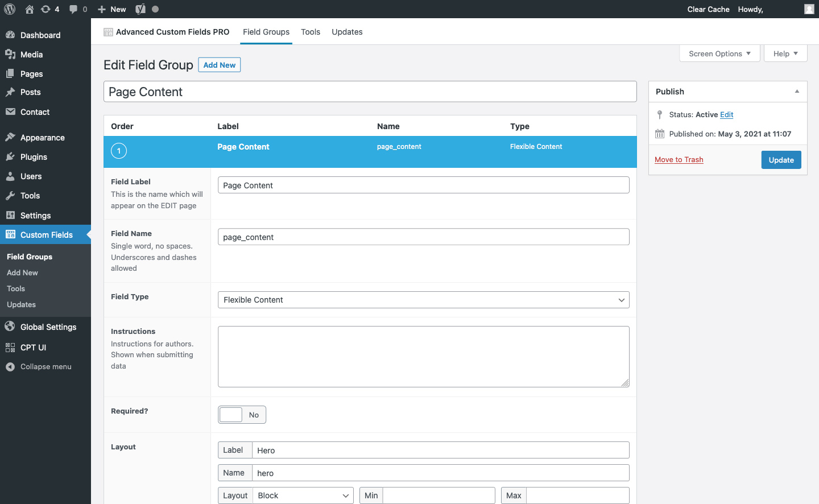Expand Screen Options panel

[719, 53]
